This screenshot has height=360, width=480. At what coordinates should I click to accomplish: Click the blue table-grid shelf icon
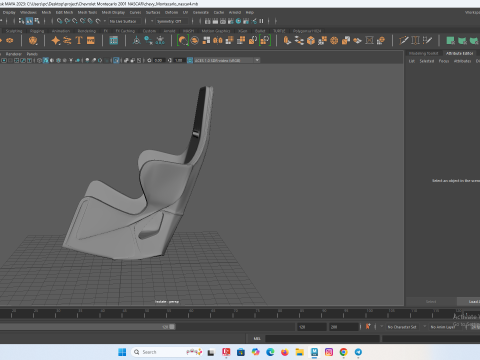point(114,41)
